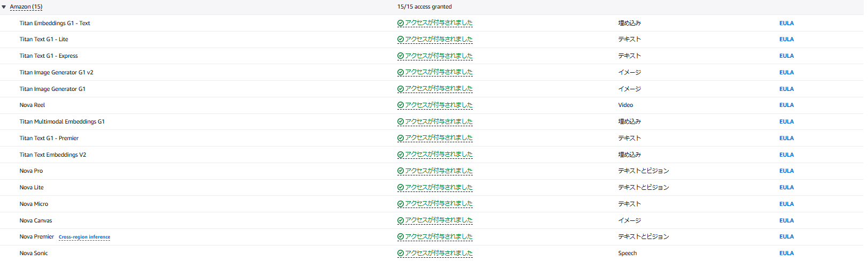This screenshot has height=261, width=868.
Task: Open the EULA link for Titan Image Generator G1 v2
Action: 786,73
